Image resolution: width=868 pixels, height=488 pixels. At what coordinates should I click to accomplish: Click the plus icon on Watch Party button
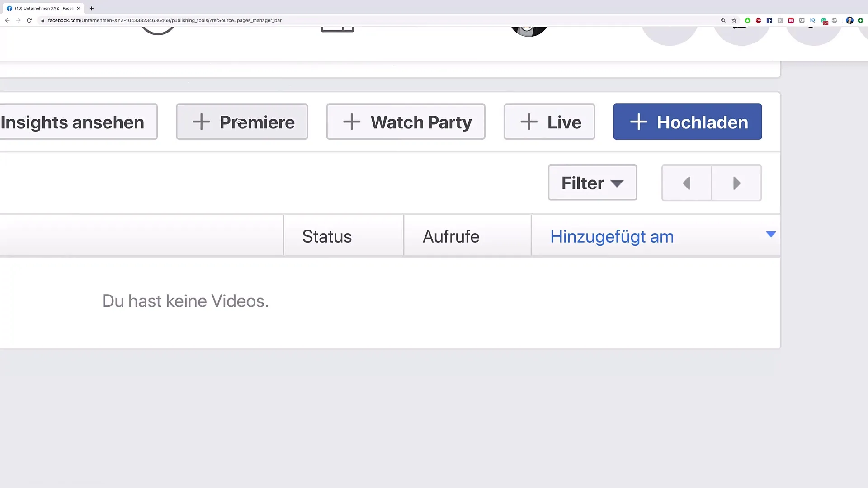click(351, 122)
